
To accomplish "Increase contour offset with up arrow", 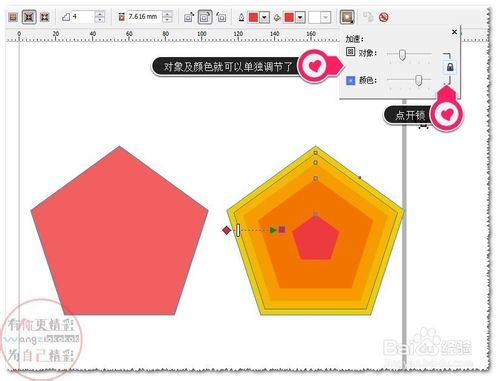I will (x=167, y=14).
